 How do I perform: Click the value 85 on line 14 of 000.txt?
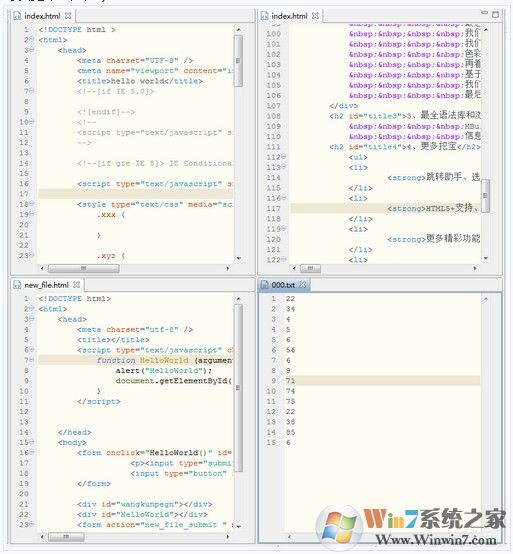click(x=290, y=432)
